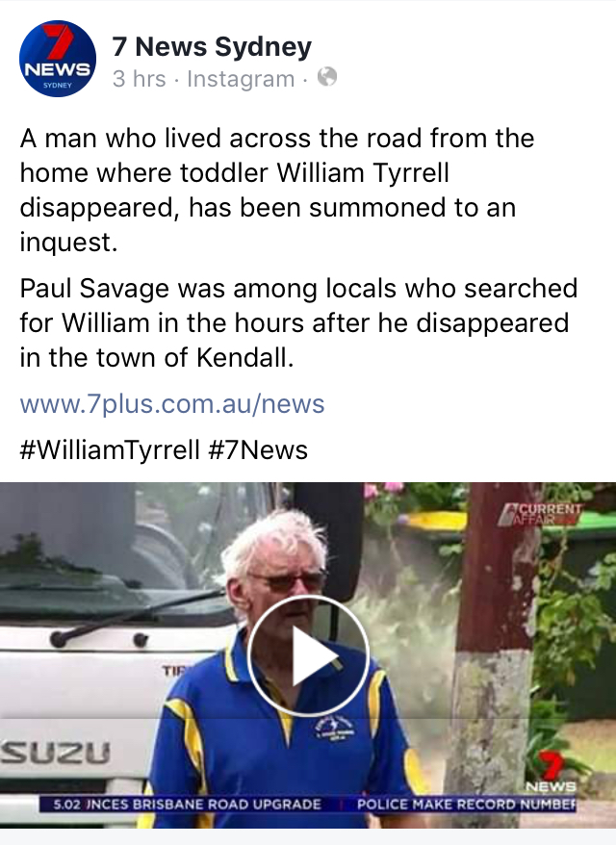Select the first paragraph about the inquest
The image size is (616, 845).
tap(277, 190)
